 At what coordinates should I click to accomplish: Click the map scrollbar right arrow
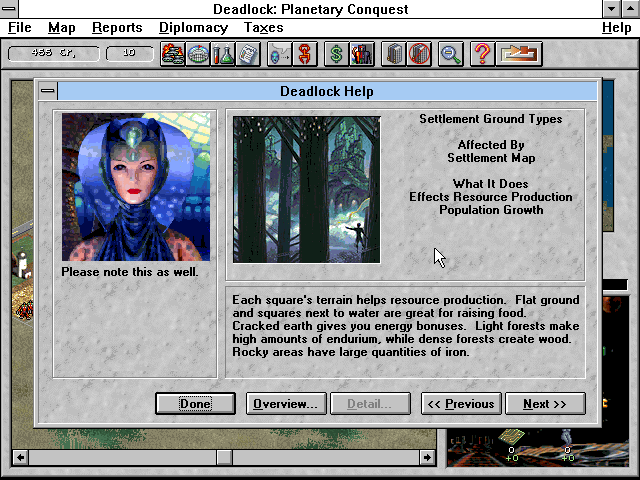[427, 457]
